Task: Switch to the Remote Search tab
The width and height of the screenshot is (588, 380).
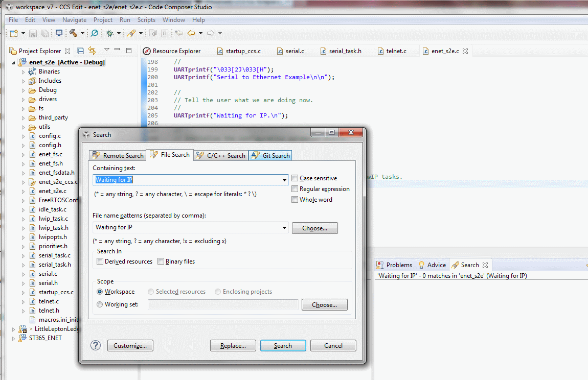Action: tap(118, 155)
